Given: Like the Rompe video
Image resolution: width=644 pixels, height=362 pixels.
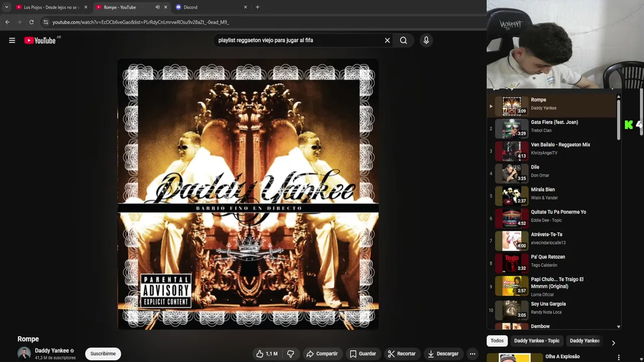Looking at the screenshot, I should (267, 354).
